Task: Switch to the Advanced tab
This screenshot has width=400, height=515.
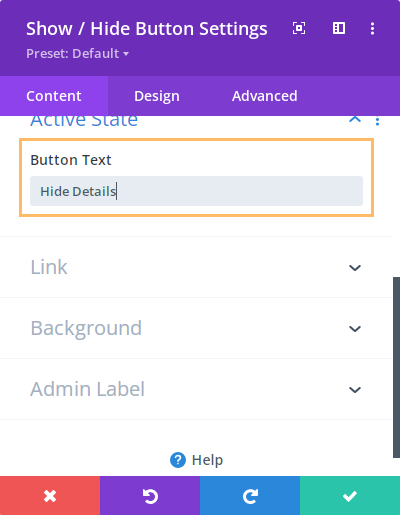Action: tap(265, 96)
